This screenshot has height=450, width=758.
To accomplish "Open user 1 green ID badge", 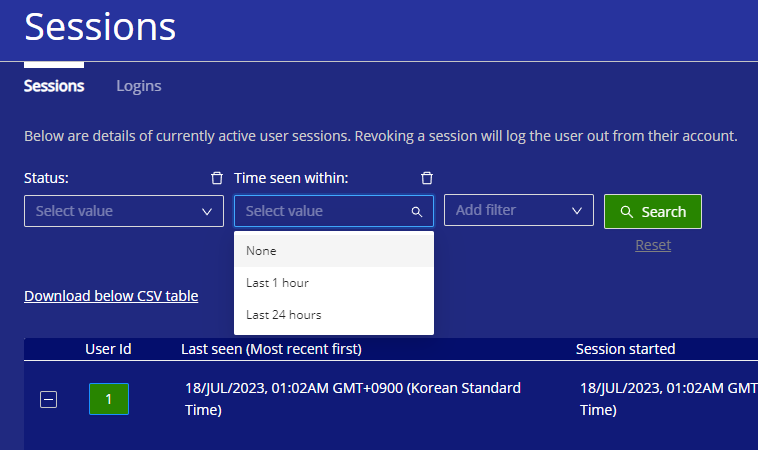I will [x=109, y=399].
